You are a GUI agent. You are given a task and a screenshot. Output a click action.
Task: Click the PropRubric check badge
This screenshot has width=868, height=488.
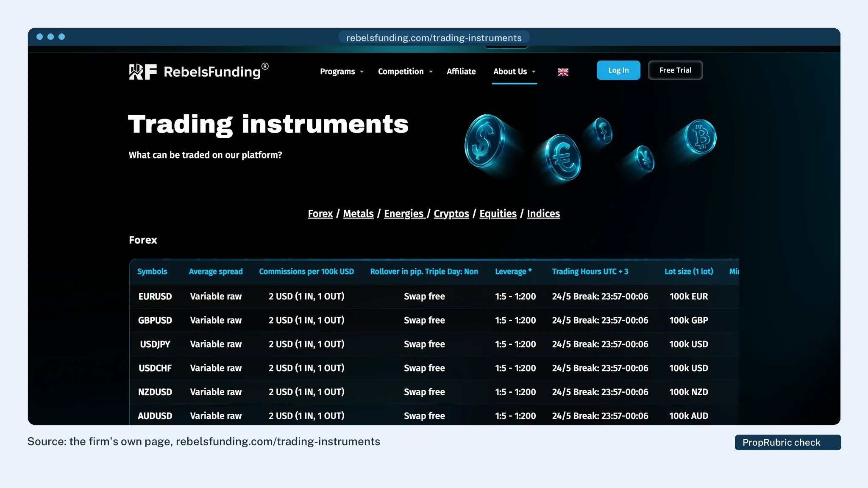(788, 442)
